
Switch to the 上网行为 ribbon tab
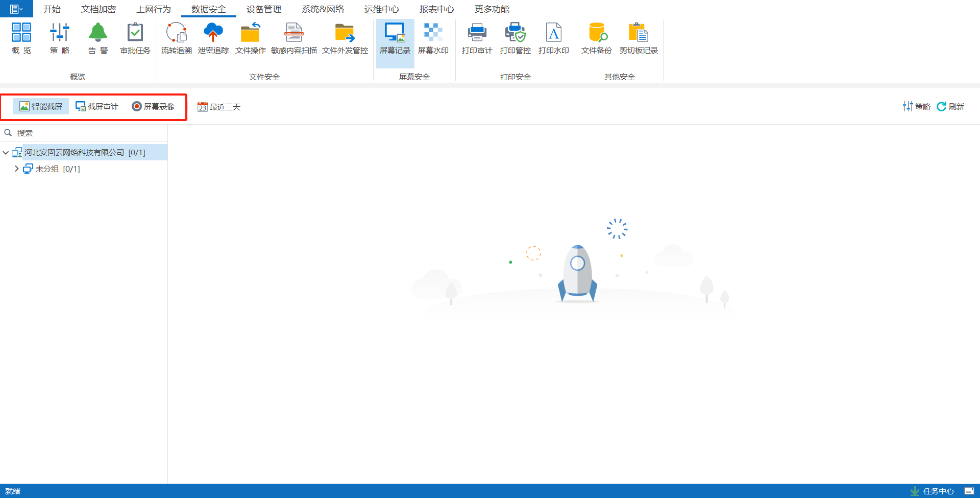click(x=154, y=9)
